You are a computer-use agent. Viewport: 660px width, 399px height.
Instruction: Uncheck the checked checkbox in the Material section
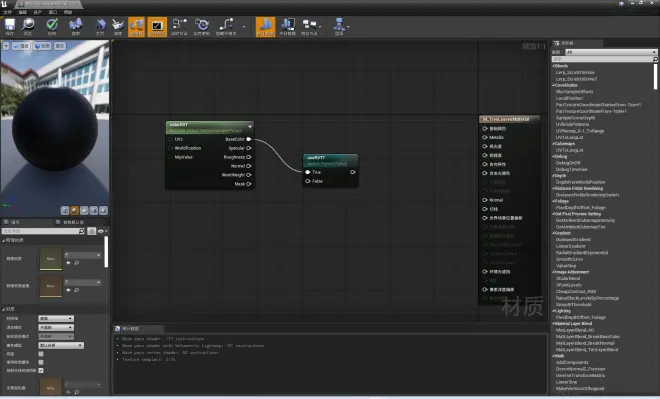click(41, 370)
